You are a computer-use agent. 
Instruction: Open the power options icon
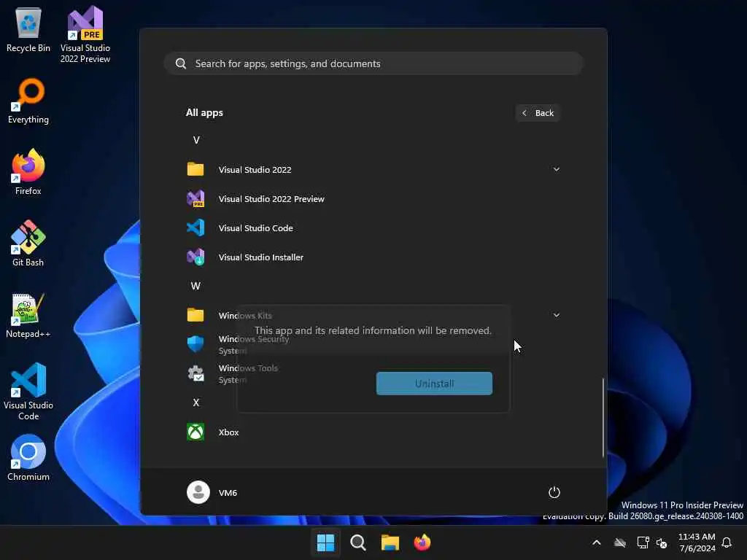tap(554, 492)
